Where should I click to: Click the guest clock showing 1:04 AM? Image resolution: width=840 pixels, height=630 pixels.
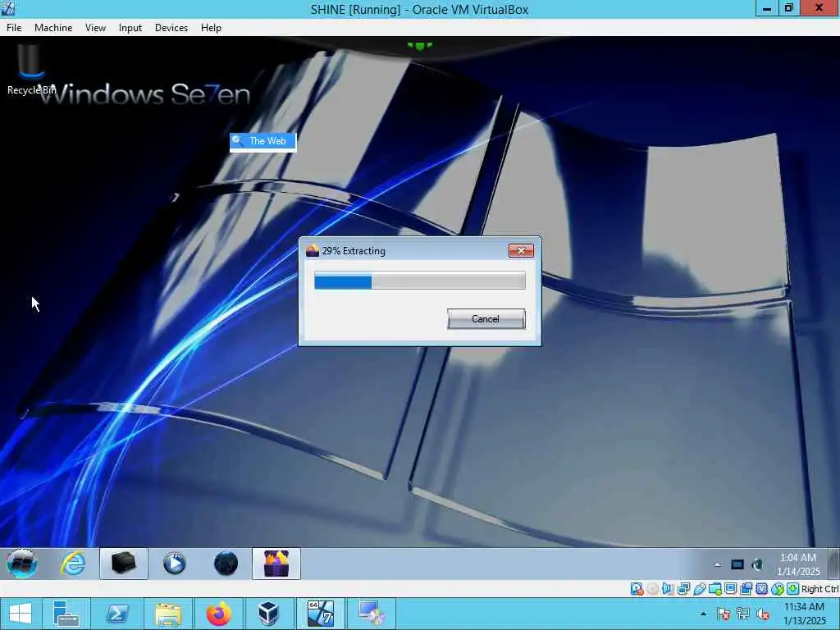pos(798,564)
